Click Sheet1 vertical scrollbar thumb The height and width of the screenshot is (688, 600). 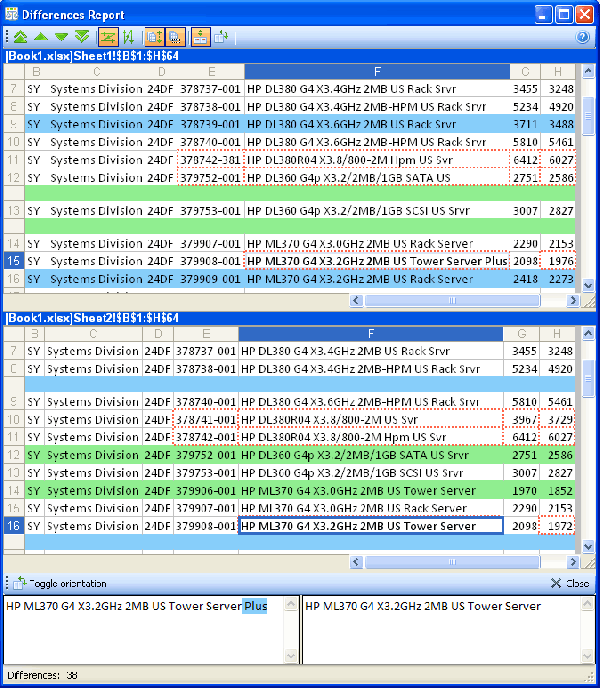(588, 116)
